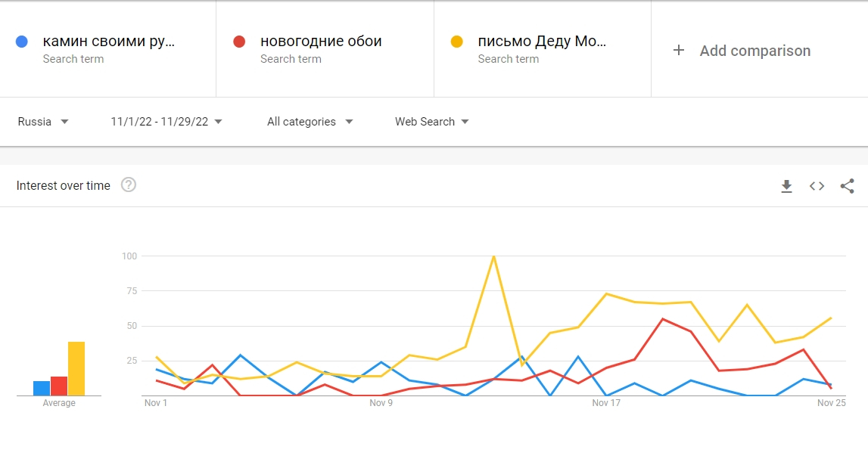Click the red dot for новогодние обои
Screen dimensions: 868x459
point(239,42)
